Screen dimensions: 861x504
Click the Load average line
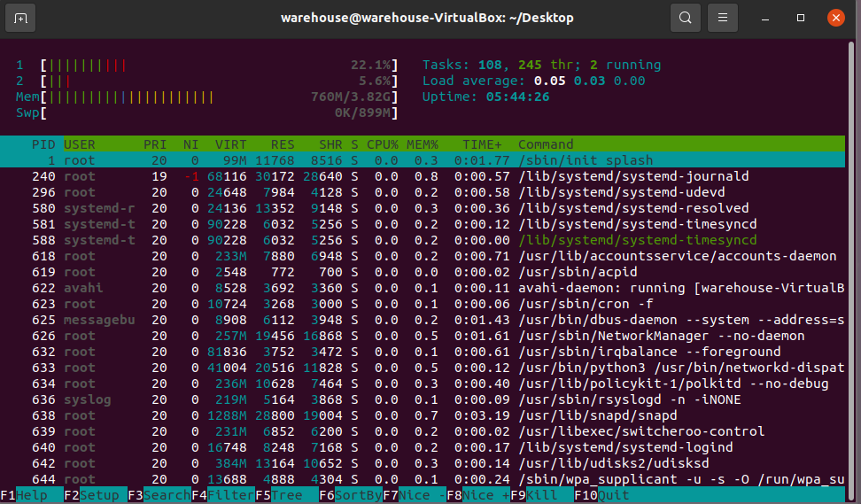click(x=533, y=81)
